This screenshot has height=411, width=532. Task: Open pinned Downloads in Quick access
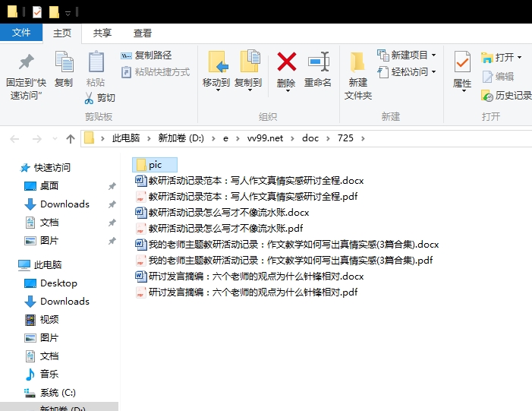pyautogui.click(x=65, y=204)
